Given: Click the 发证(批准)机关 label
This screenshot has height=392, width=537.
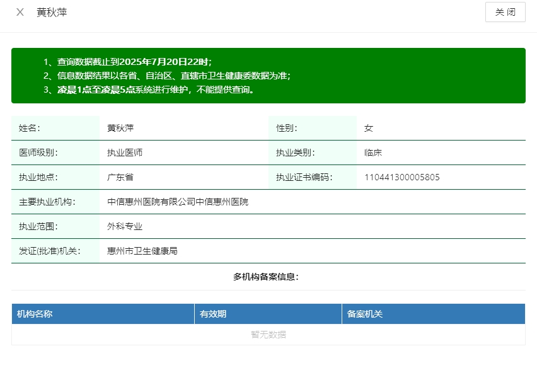Looking at the screenshot, I should click(50, 251).
